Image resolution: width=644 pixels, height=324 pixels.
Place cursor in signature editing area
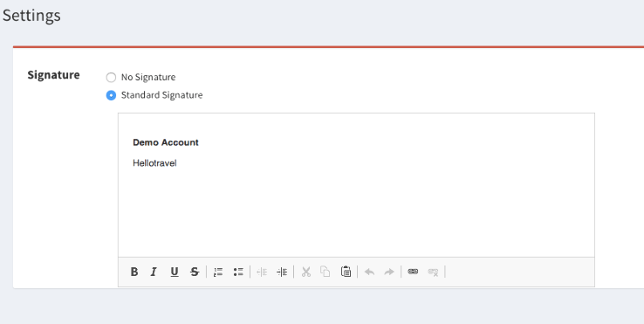coord(356,185)
